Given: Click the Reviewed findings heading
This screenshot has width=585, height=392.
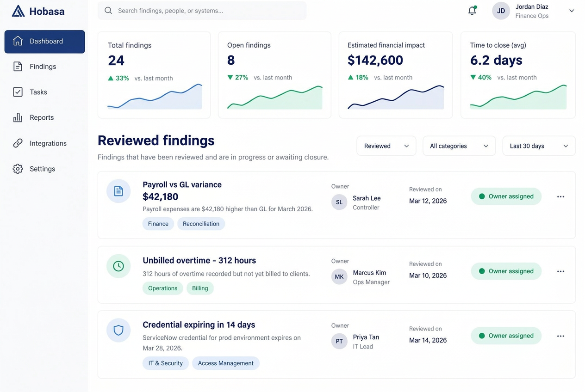Looking at the screenshot, I should point(156,141).
